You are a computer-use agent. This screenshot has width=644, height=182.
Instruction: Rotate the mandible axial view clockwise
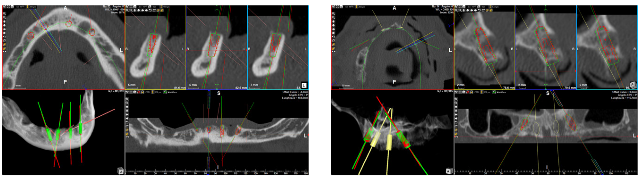coord(4,41)
